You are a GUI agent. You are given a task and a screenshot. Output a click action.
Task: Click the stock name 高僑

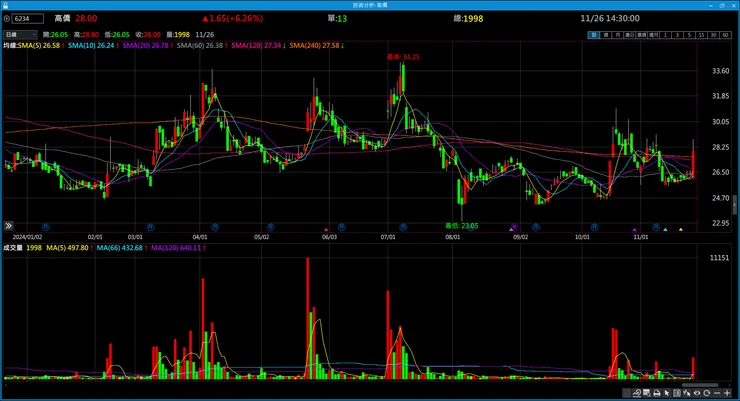(62, 18)
